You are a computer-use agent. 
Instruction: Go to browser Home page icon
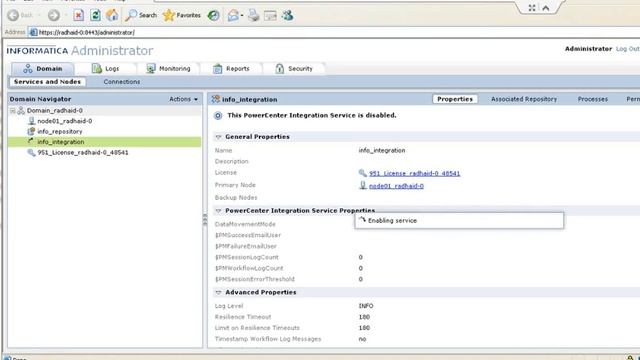tap(112, 16)
